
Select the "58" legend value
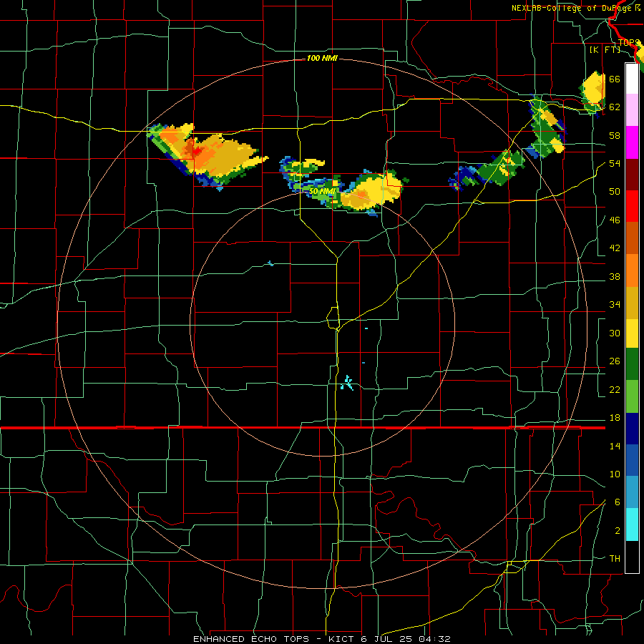point(615,135)
